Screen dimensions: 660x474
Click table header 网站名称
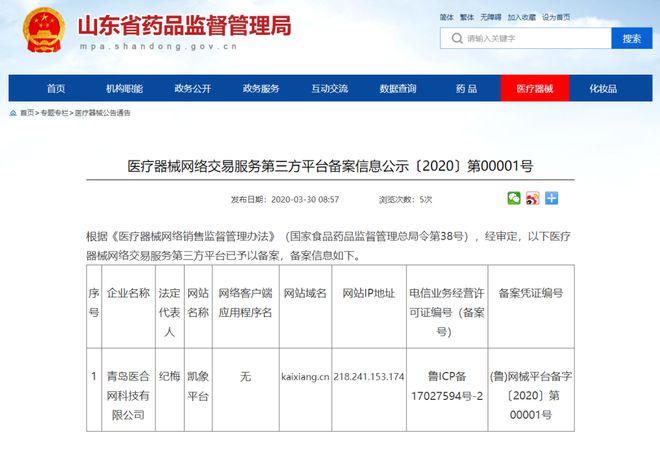(198, 303)
